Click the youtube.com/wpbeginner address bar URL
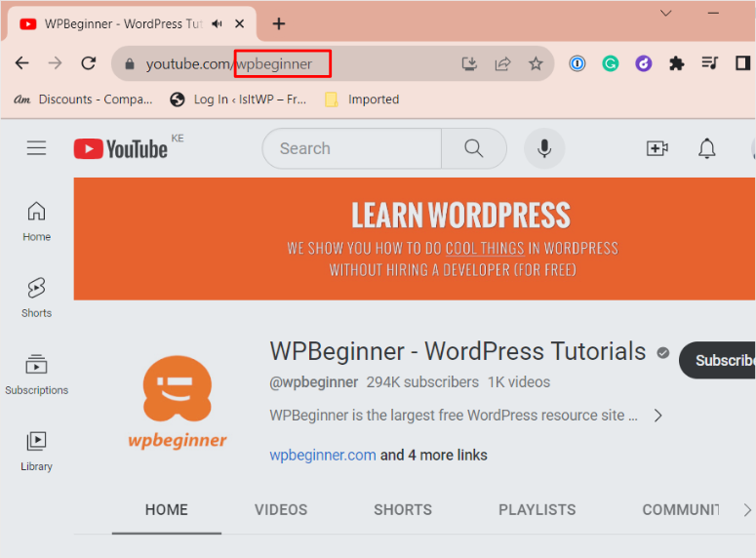Image resolution: width=756 pixels, height=558 pixels. coord(229,63)
